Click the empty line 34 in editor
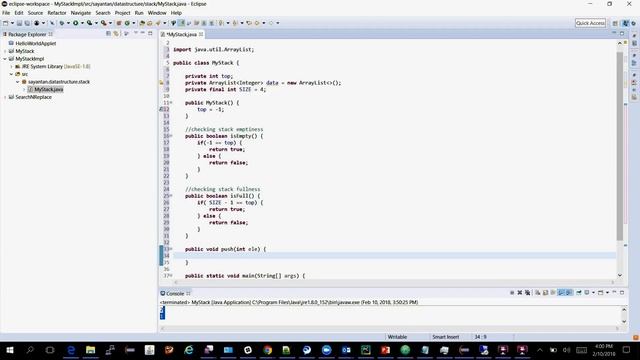Screen dimensions: 640x360 394,256
